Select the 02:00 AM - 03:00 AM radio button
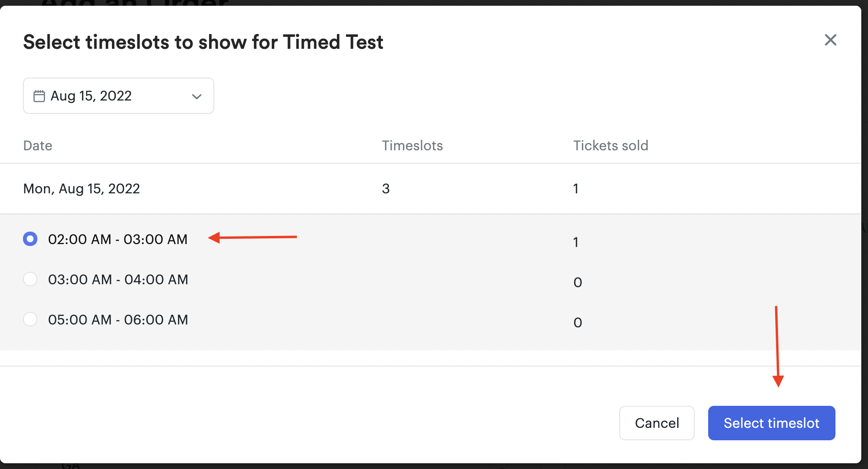 [x=30, y=239]
